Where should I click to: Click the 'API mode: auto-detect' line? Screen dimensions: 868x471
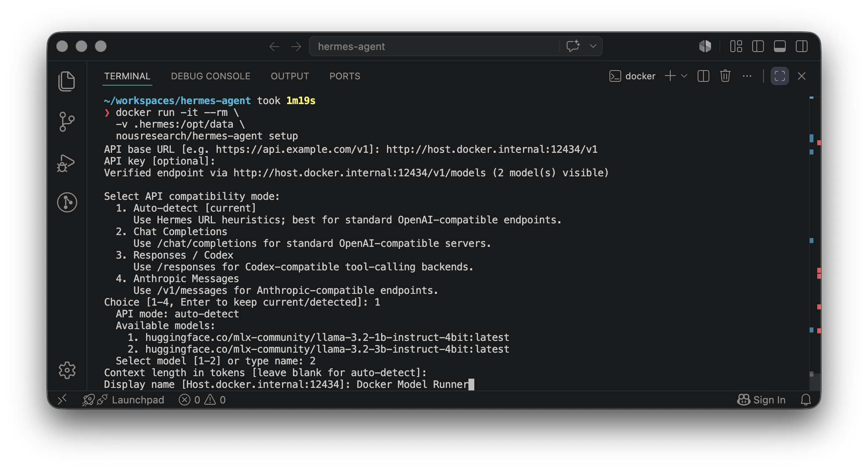point(177,314)
